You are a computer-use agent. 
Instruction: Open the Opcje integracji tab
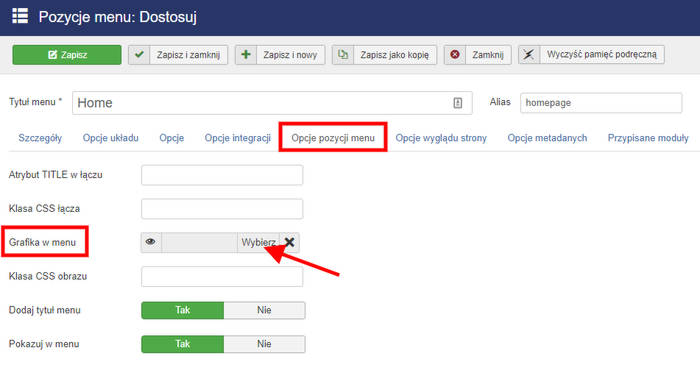(238, 138)
